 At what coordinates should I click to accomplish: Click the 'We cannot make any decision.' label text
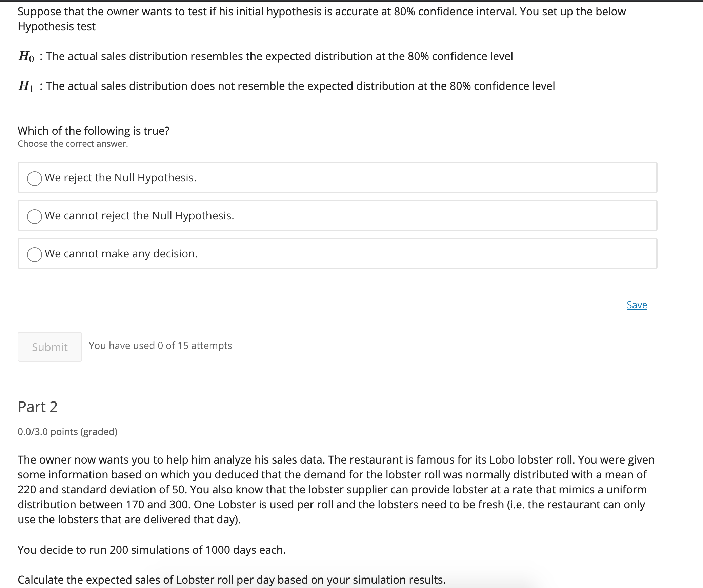(121, 254)
